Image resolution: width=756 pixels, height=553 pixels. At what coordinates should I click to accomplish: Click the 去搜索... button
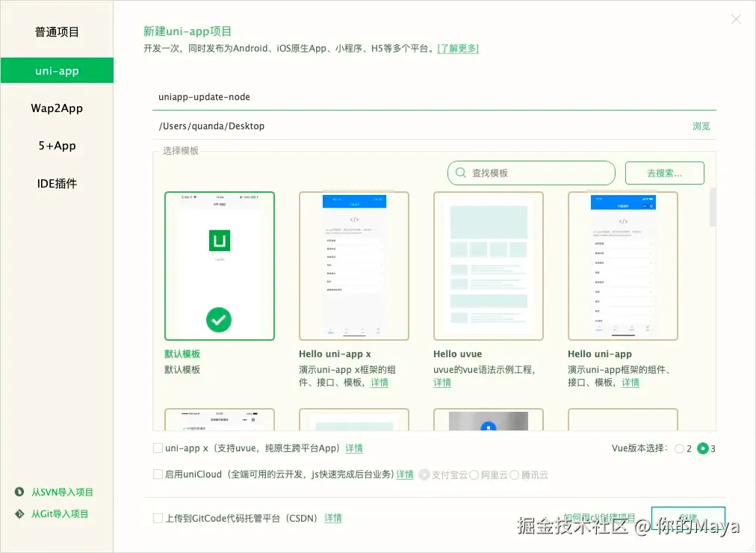(664, 173)
